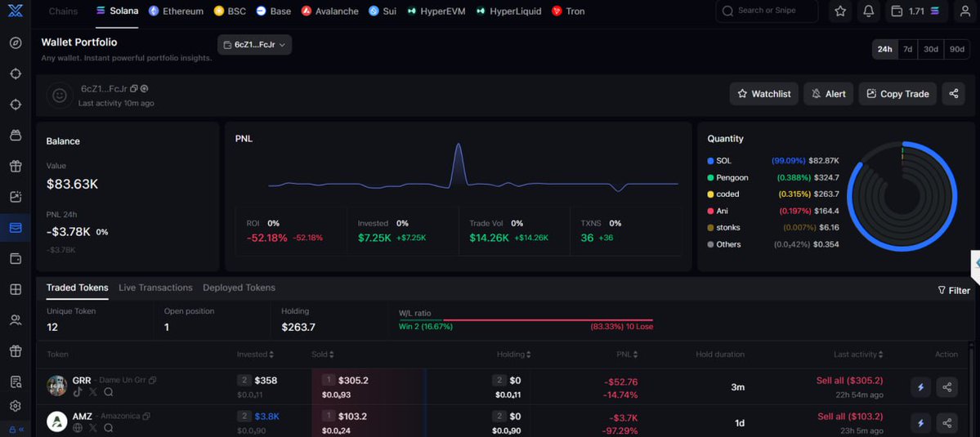Click Sell all ($305.2) for GRR

click(849, 380)
